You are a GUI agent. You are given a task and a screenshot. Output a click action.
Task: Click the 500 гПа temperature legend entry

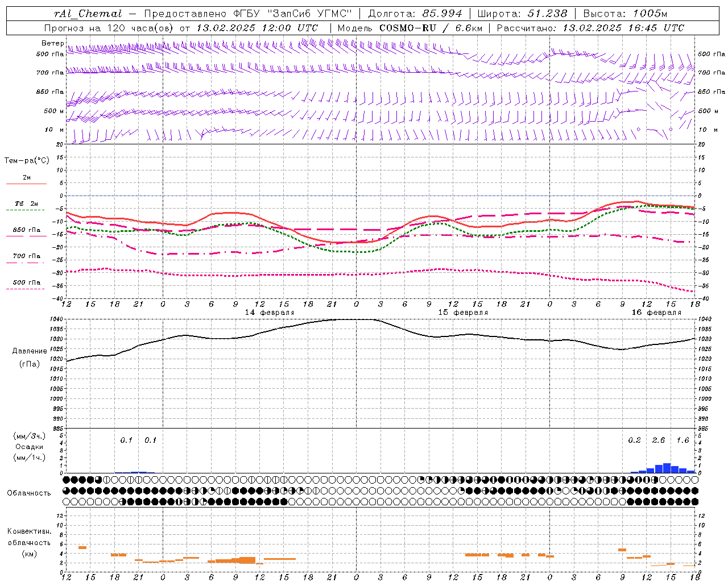pyautogui.click(x=26, y=282)
